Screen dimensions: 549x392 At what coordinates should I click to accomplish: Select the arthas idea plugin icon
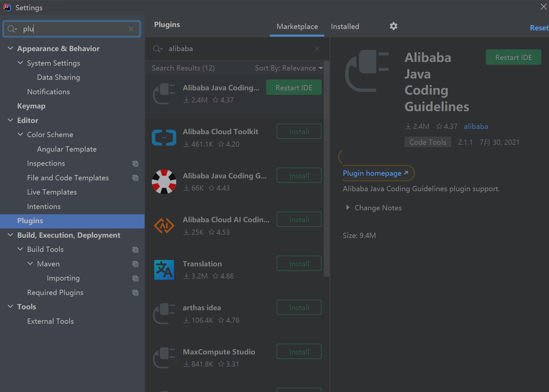(164, 314)
